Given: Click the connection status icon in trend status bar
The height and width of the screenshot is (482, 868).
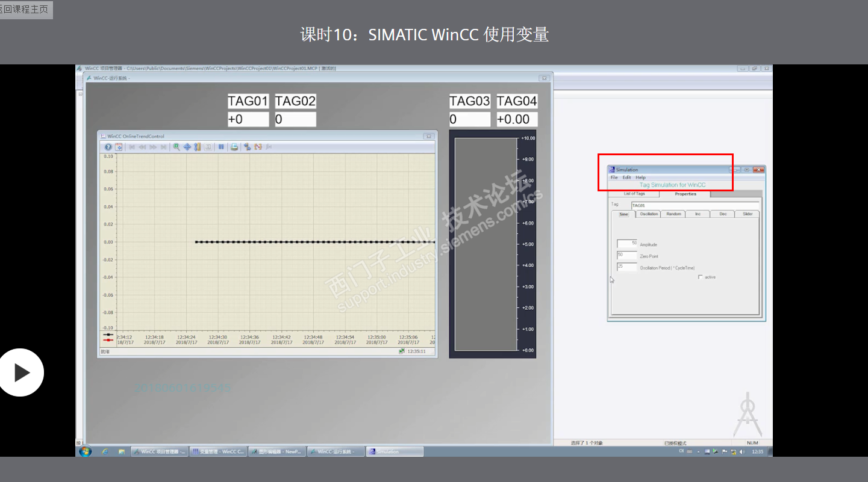Looking at the screenshot, I should [401, 351].
